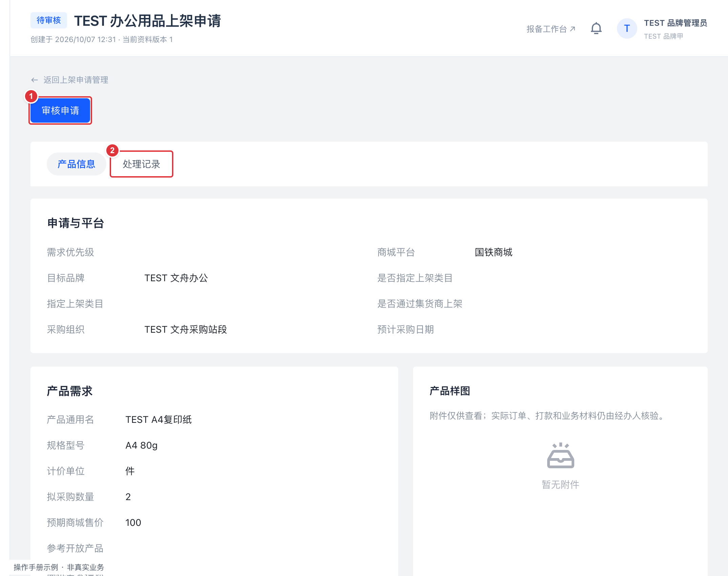Click the 国铁商城 platform value

tap(493, 252)
